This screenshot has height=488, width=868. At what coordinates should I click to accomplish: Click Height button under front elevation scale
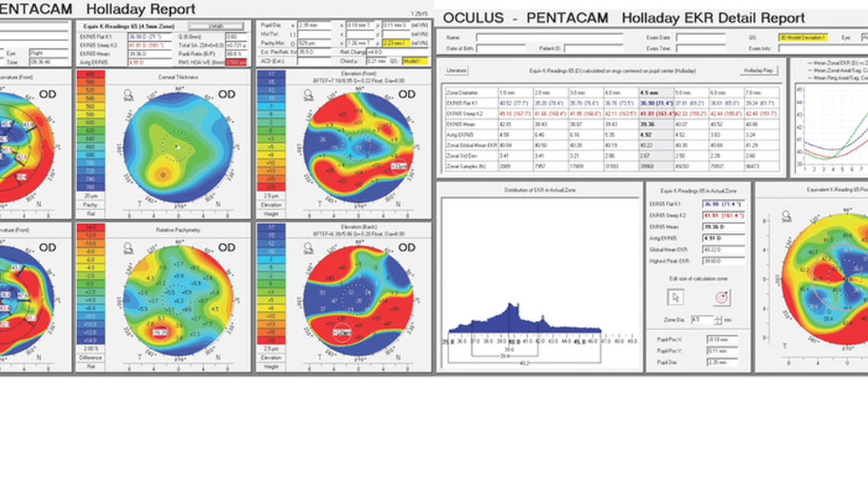272,213
